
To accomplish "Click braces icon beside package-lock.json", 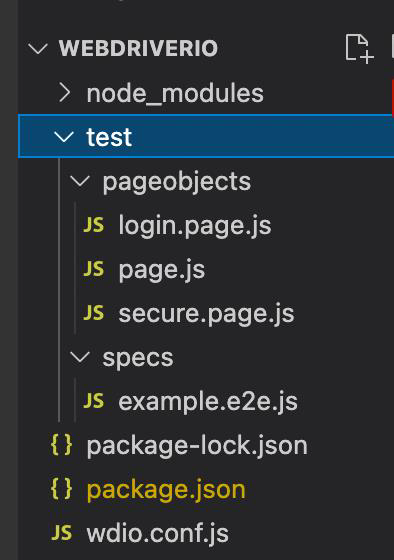I will tap(61, 445).
